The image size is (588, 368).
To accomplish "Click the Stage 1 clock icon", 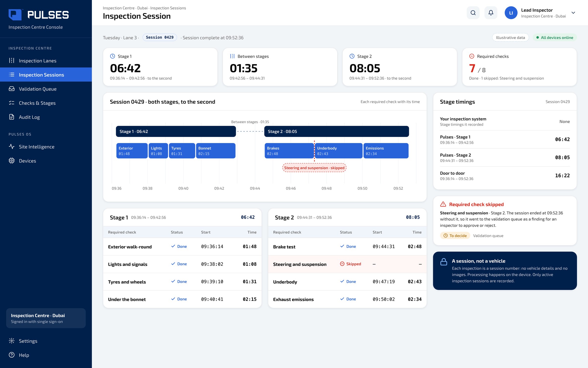I will [x=112, y=56].
